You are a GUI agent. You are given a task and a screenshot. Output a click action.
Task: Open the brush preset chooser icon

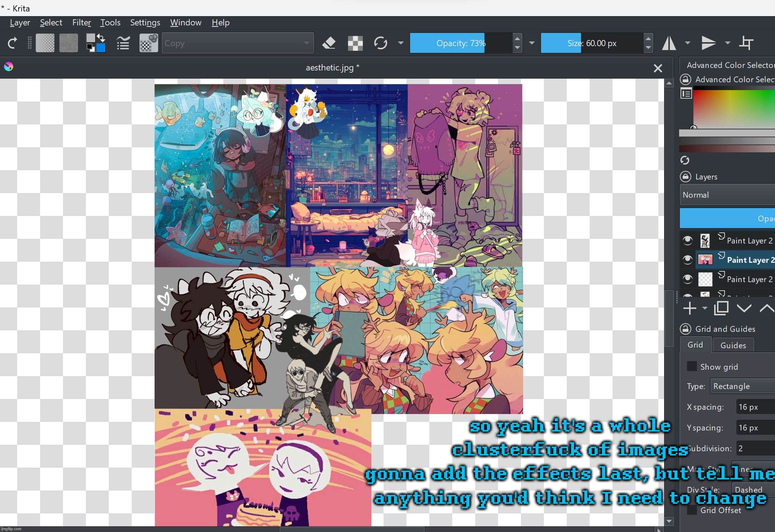(x=148, y=43)
